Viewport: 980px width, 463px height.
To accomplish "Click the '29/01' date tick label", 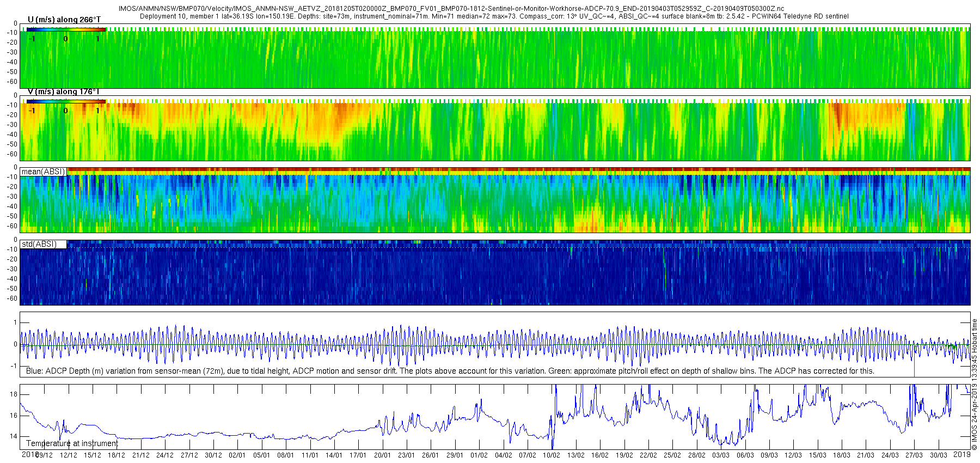I will (455, 455).
